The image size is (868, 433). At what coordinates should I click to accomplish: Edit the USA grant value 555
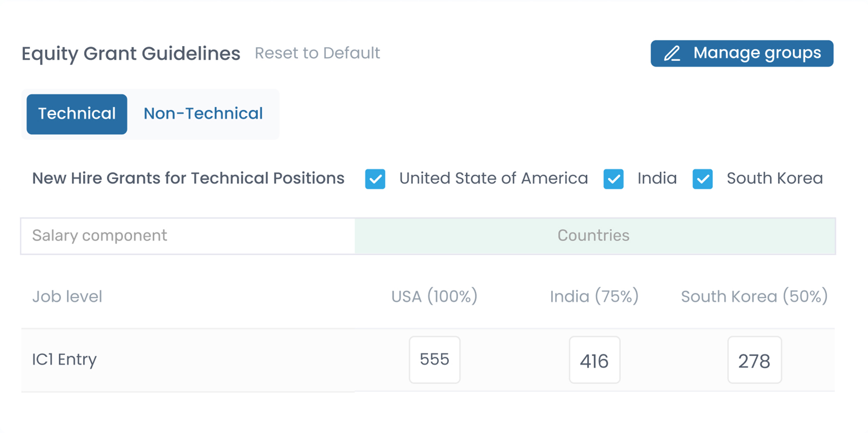coord(434,360)
